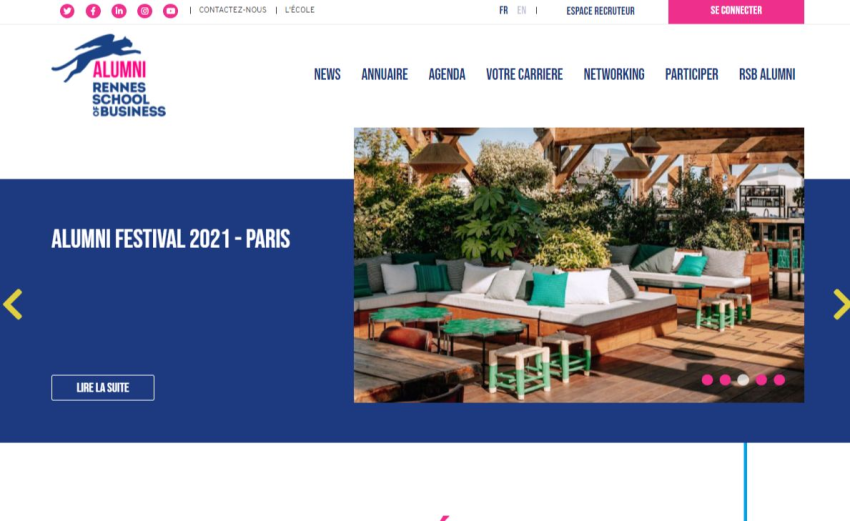Click the SE CONNECTER button
This screenshot has height=521, width=850.
click(736, 11)
